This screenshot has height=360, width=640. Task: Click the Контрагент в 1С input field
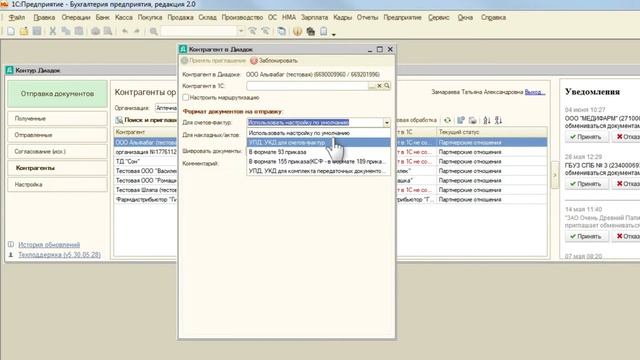[x=307, y=86]
